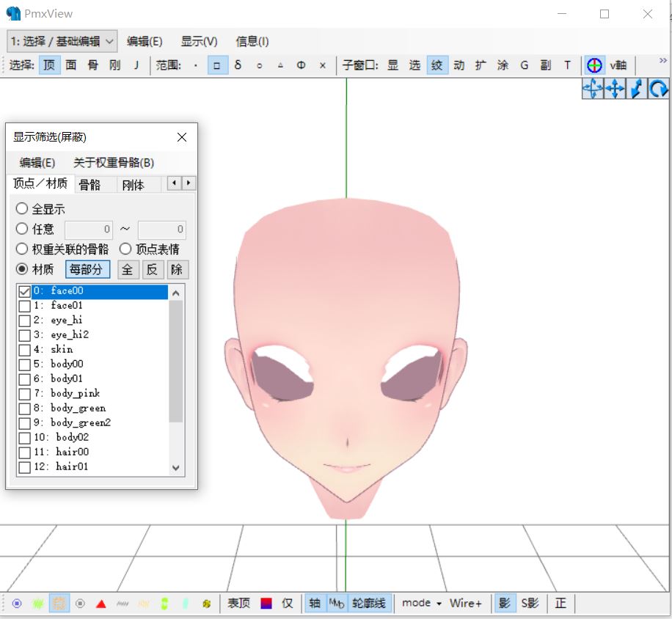
Task: Choose × range selection option
Action: tap(323, 65)
